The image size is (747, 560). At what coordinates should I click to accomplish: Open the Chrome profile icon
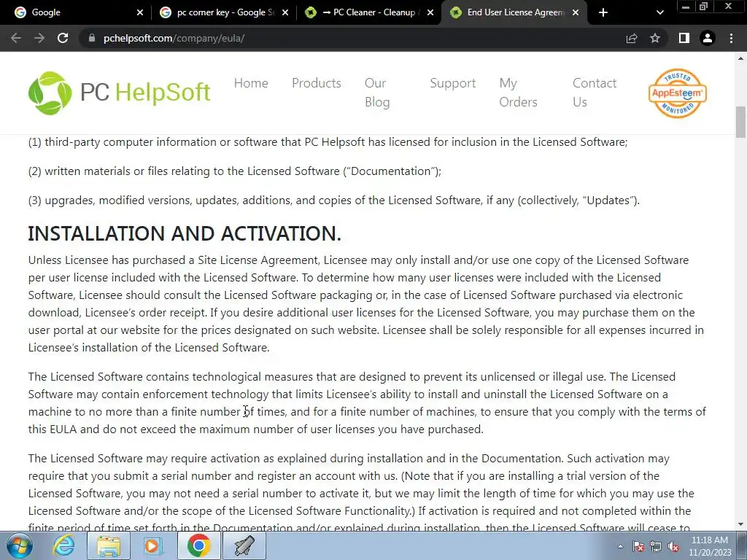click(708, 38)
